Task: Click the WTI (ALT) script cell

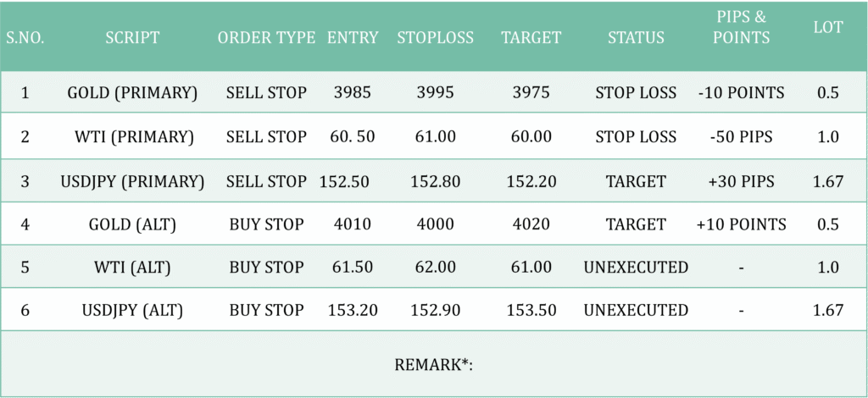Action: pyautogui.click(x=132, y=268)
